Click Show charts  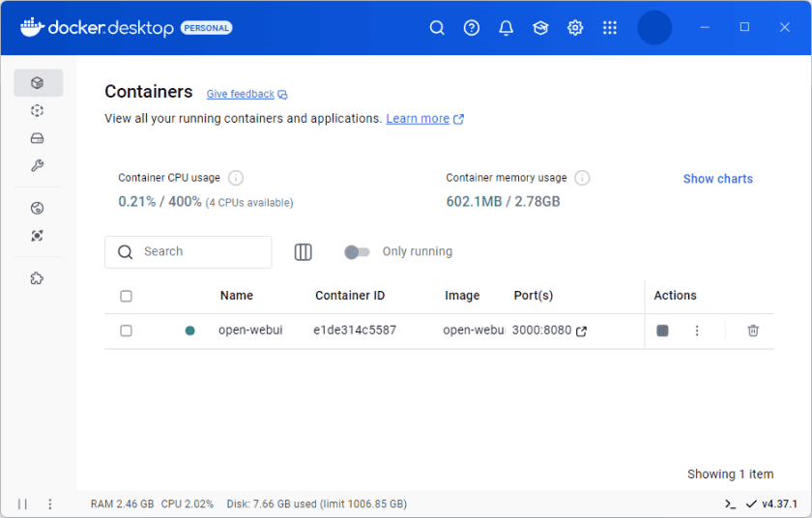click(717, 179)
